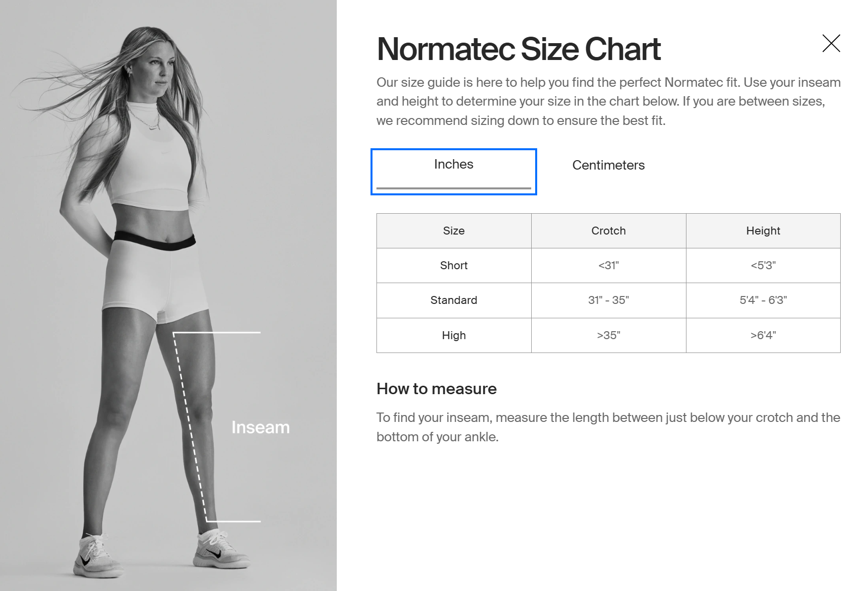Close the Normatec Size Chart dialog
868x591 pixels.
[831, 43]
